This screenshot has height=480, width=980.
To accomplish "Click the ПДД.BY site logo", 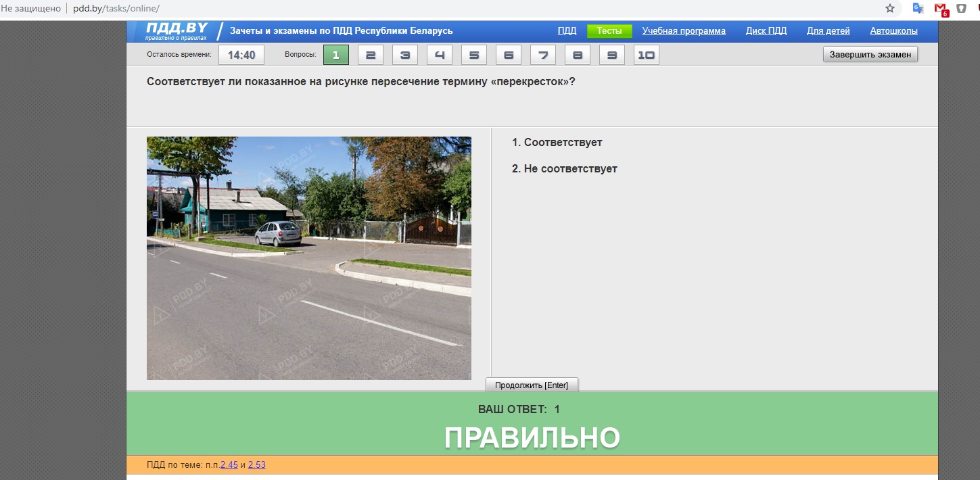I will click(x=177, y=30).
